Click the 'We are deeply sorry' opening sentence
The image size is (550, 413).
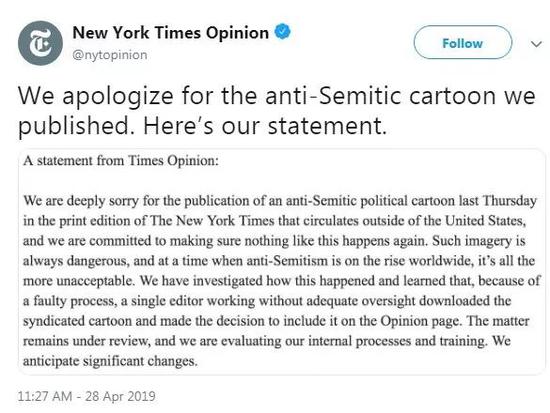[x=280, y=201]
